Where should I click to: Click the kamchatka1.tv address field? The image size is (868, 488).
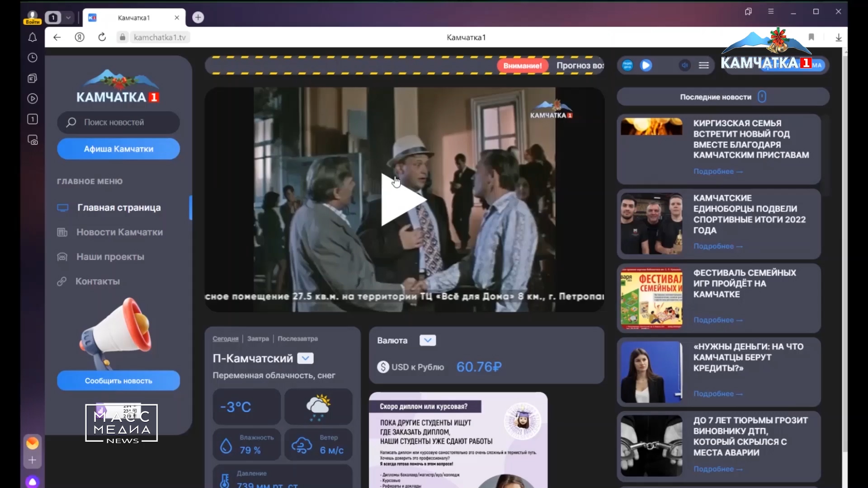160,38
